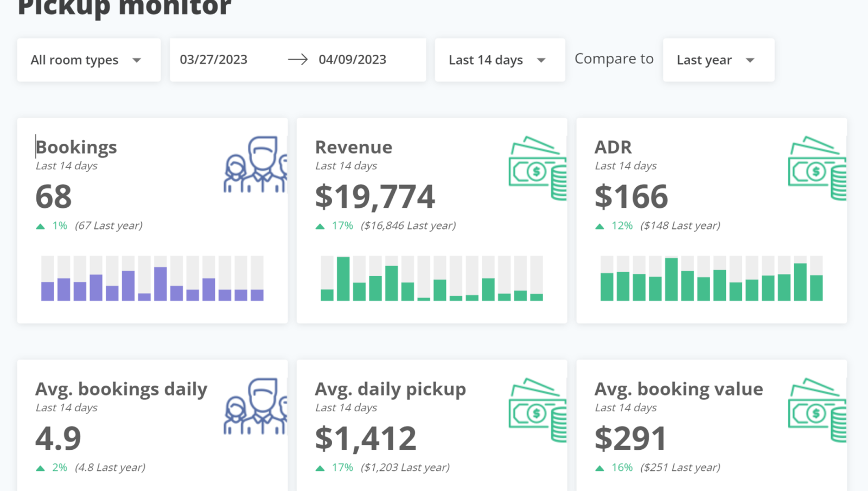Click the Compare to label

click(614, 59)
